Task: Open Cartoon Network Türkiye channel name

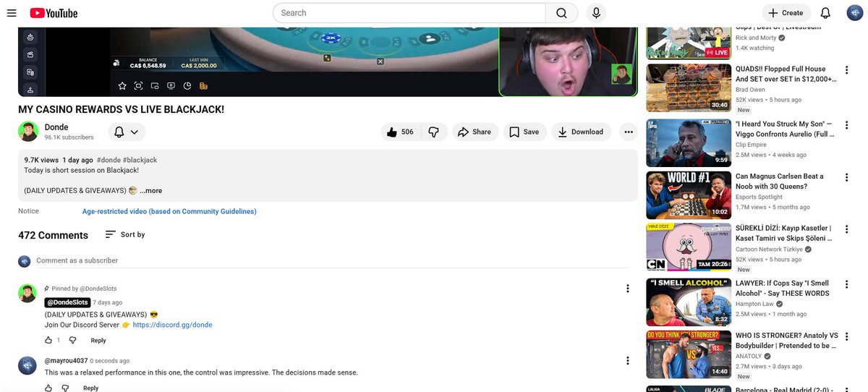Action: [769, 250]
